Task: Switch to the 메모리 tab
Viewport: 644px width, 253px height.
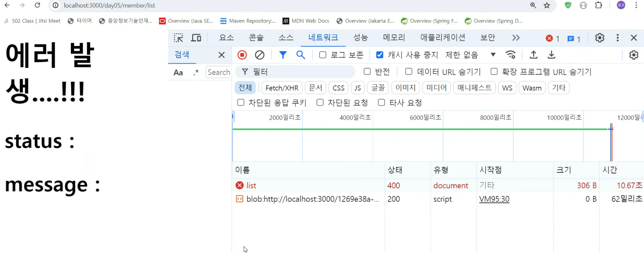Action: 394,37
